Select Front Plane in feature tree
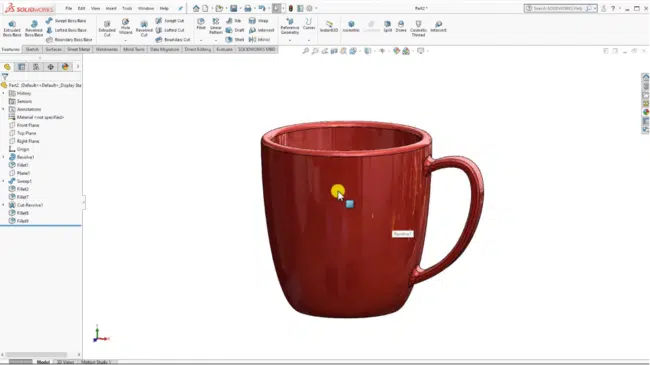 point(24,125)
